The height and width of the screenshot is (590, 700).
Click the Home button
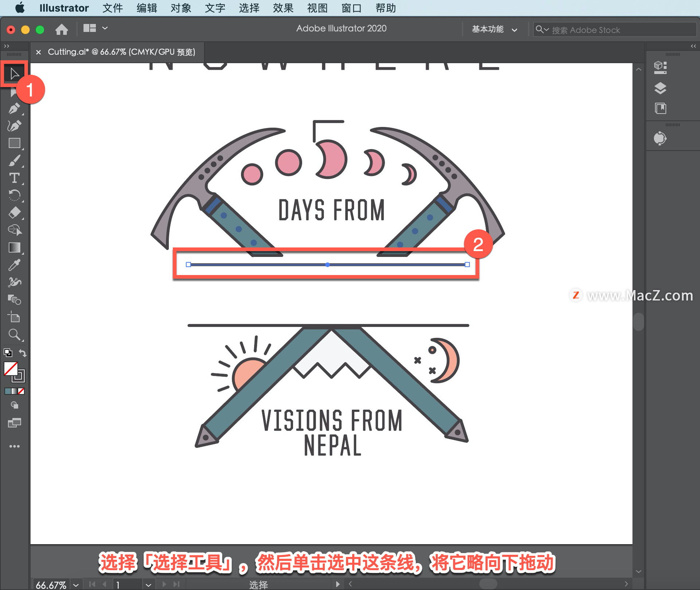(x=62, y=29)
